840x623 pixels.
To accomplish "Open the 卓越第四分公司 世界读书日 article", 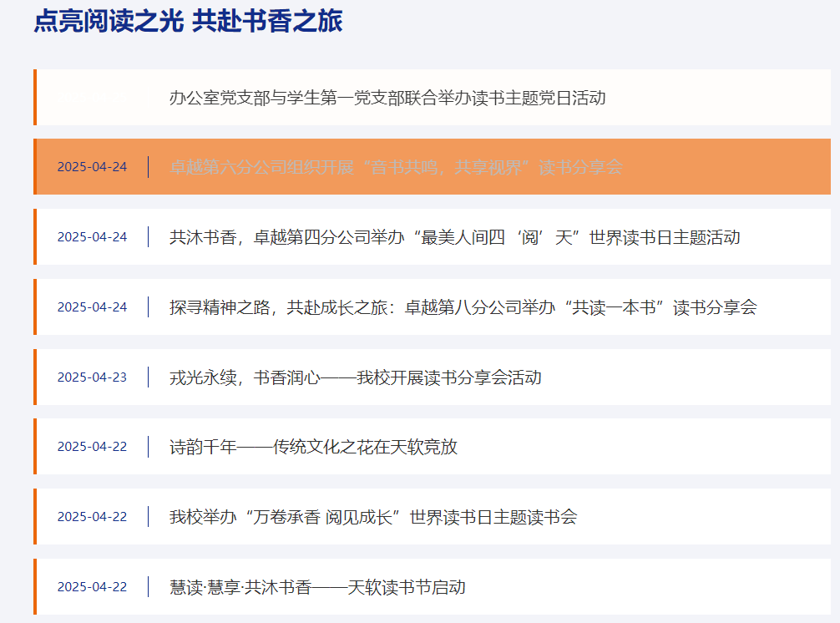I will [454, 237].
